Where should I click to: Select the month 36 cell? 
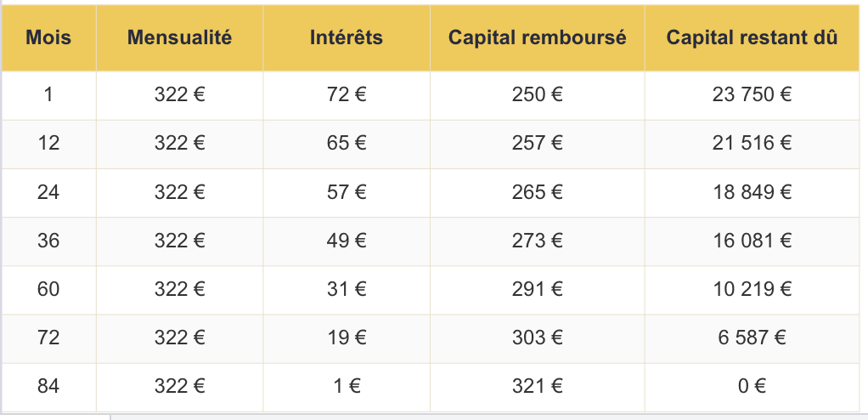48,241
